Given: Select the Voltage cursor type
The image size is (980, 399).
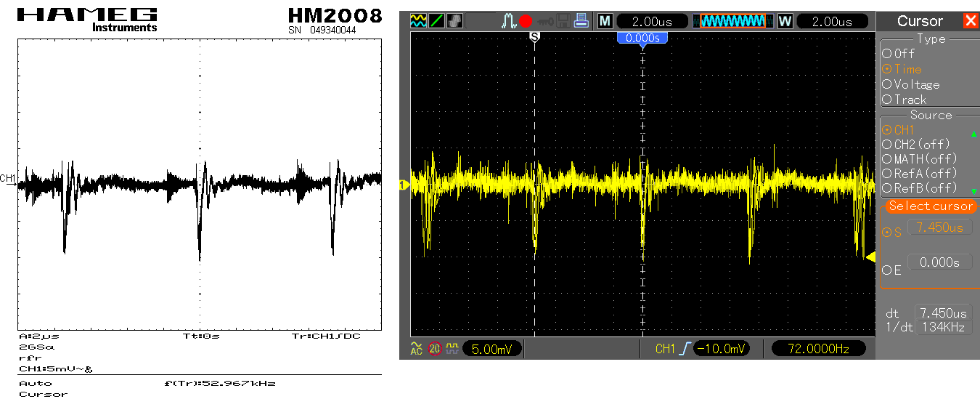Looking at the screenshot, I should 911,84.
